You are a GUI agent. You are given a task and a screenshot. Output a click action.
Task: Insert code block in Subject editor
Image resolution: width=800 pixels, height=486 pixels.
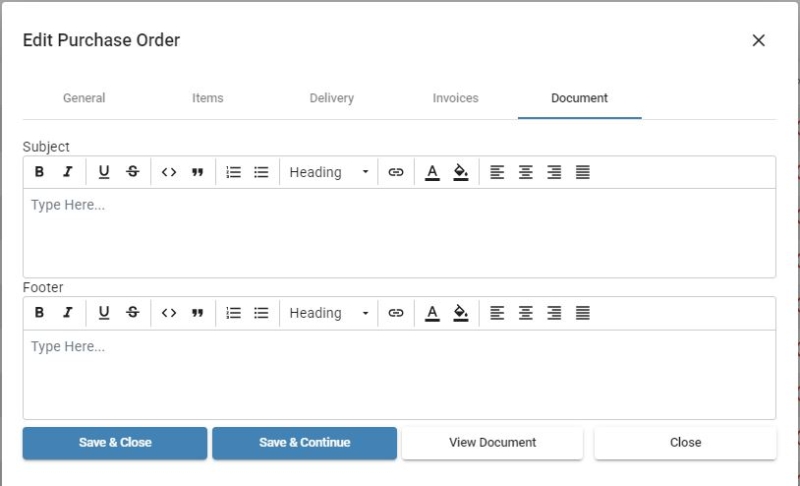169,172
